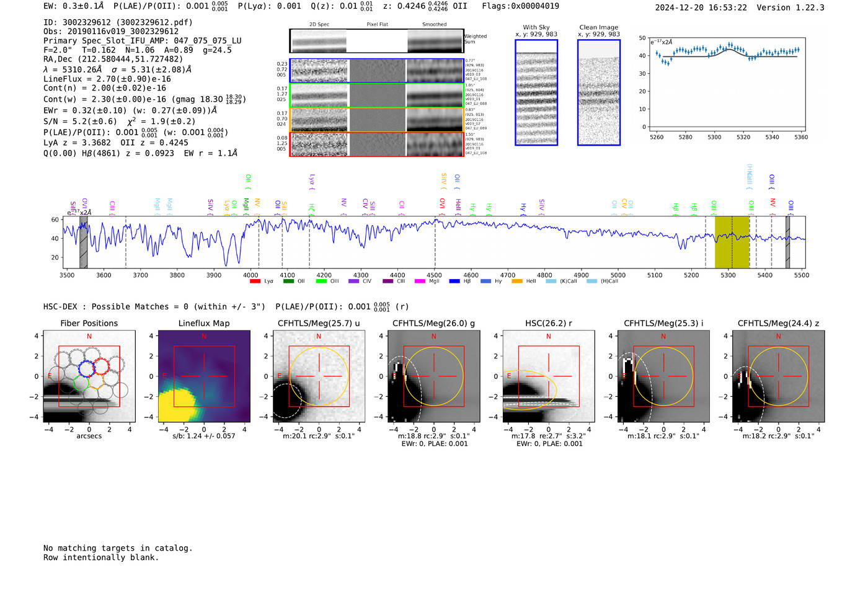This screenshot has width=868, height=591.
Task: Click the z: 0.4246 OII header value
Action: click(x=425, y=6)
